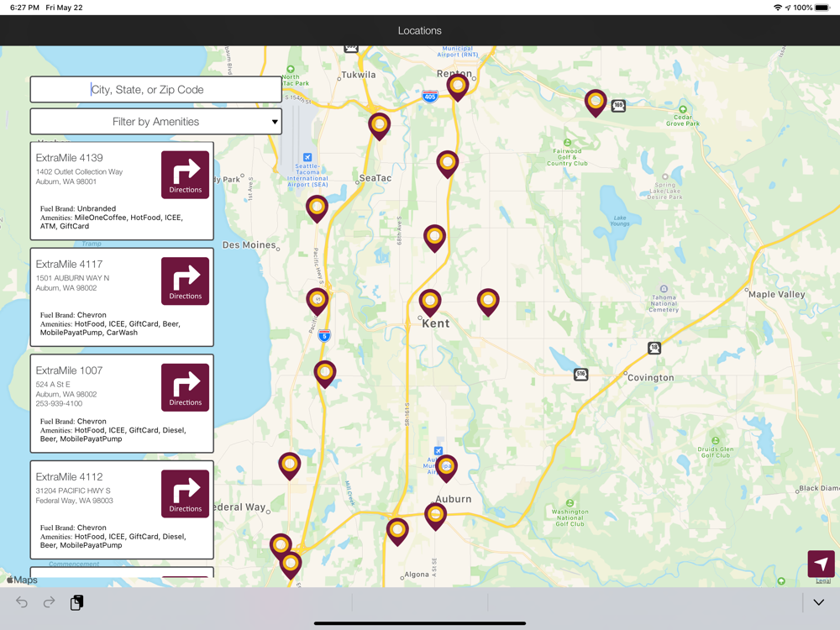The height and width of the screenshot is (630, 840).
Task: Tap phone number 253-939-4100
Action: [59, 404]
